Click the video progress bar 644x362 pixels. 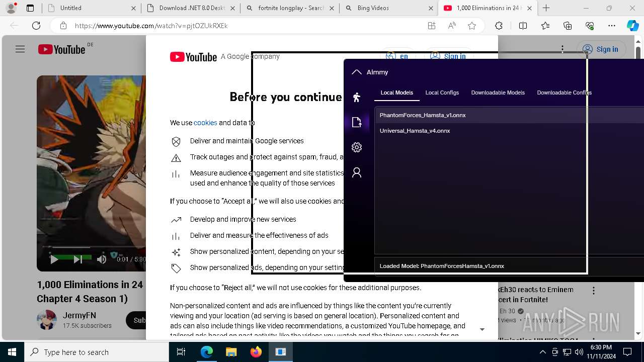tap(94, 247)
